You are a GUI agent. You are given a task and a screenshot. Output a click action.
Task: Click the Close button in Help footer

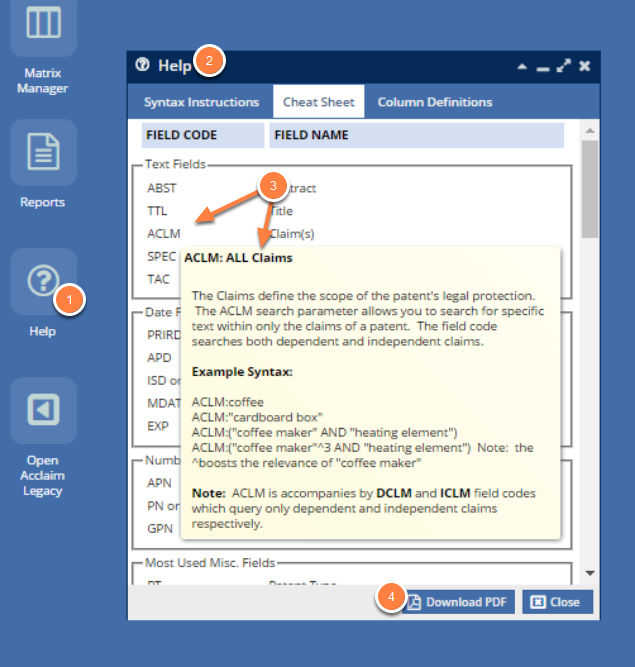557,602
